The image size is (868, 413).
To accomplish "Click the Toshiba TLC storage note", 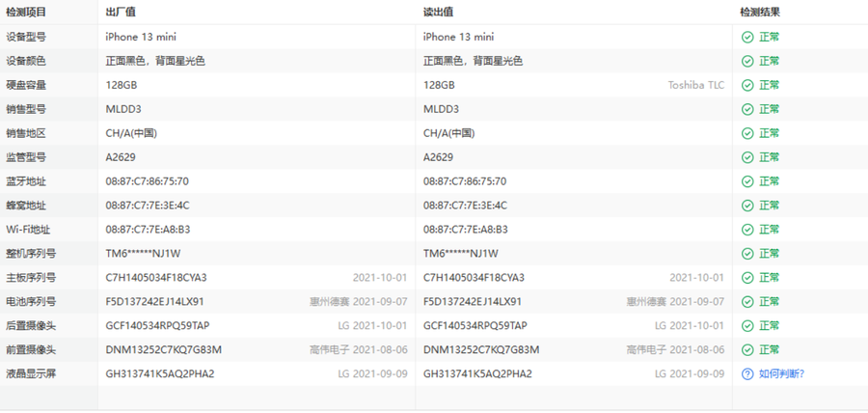I will coord(696,85).
